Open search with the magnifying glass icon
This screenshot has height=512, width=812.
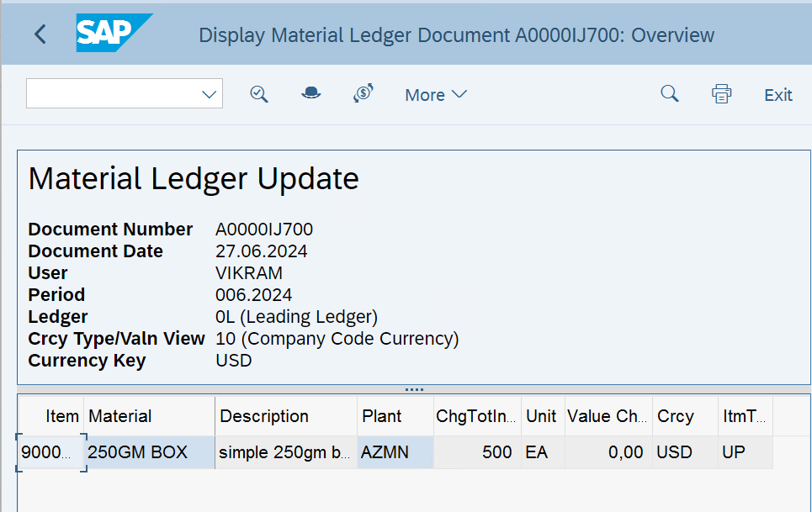pyautogui.click(x=669, y=94)
